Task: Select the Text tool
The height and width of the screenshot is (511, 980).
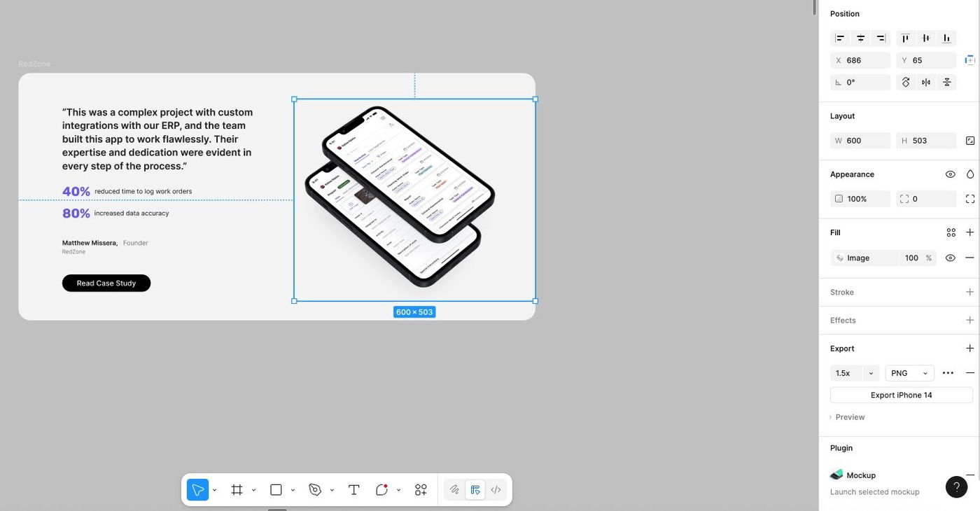Action: [x=353, y=490]
